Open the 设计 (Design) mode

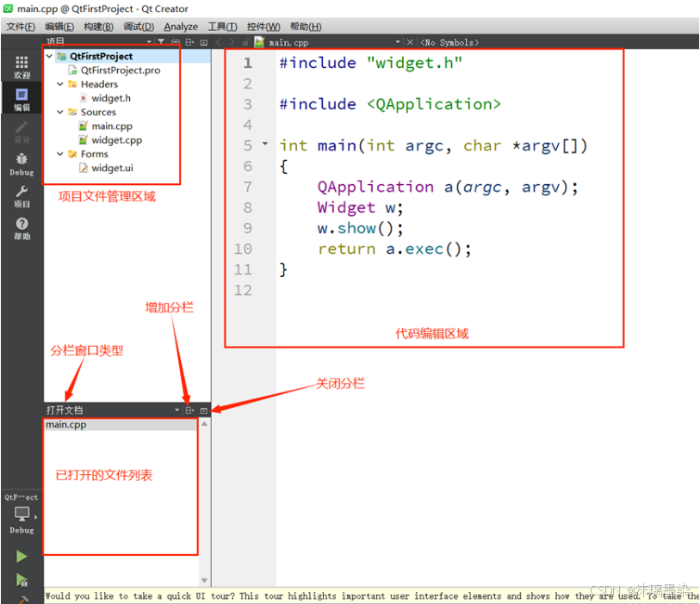[22, 132]
